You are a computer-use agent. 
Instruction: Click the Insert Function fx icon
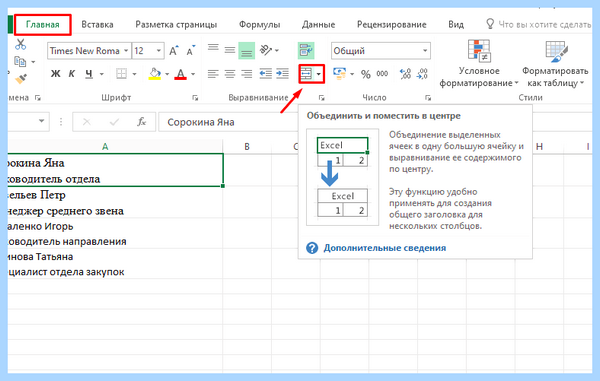pos(142,122)
